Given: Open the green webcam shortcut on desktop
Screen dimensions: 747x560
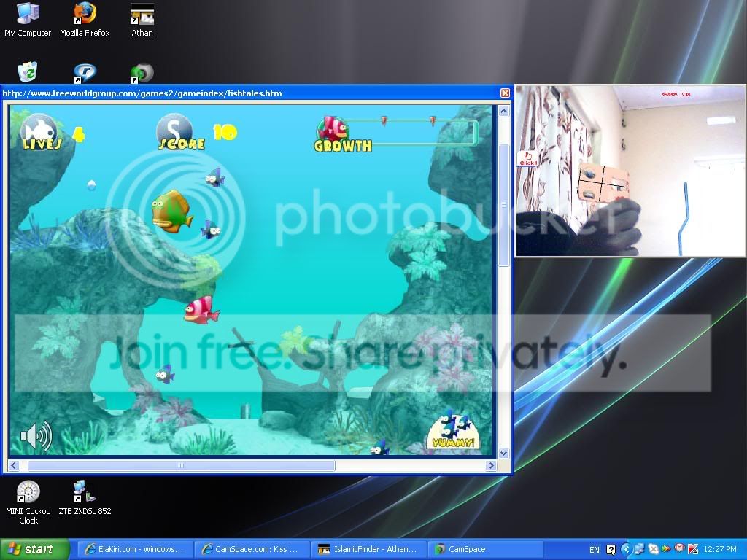Looking at the screenshot, I should (142, 74).
